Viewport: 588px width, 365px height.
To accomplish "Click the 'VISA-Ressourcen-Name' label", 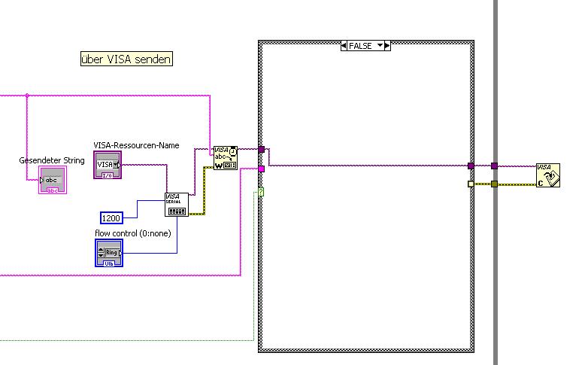I will [136, 145].
